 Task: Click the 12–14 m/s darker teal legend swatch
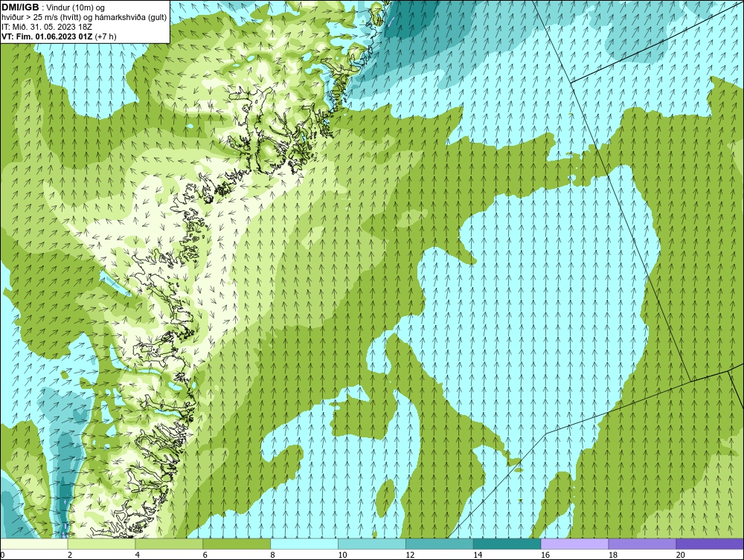[x=440, y=544]
